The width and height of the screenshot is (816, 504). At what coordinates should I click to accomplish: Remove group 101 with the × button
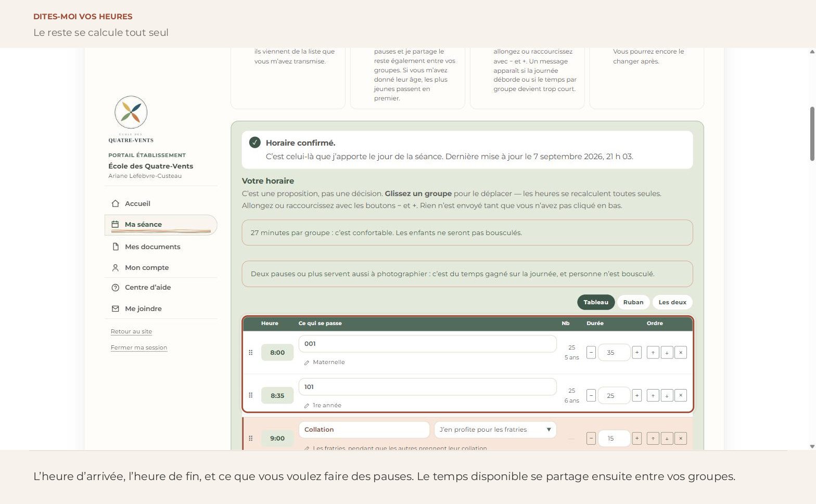pos(681,395)
